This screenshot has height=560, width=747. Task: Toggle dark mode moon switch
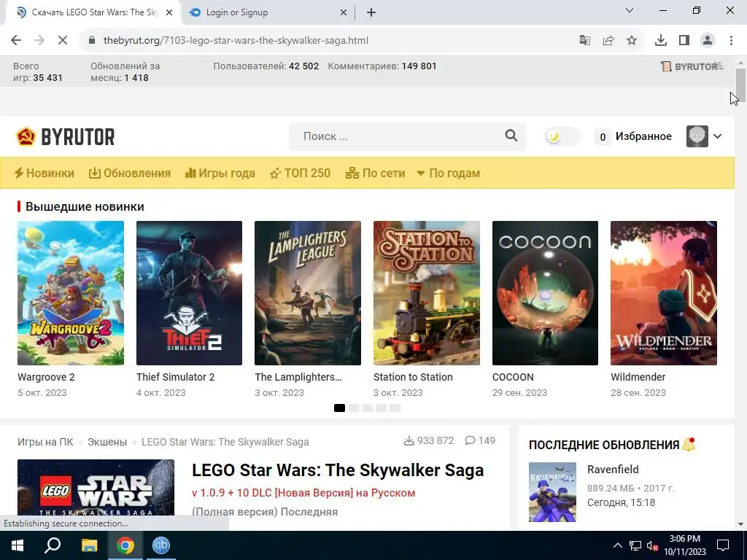coord(562,136)
